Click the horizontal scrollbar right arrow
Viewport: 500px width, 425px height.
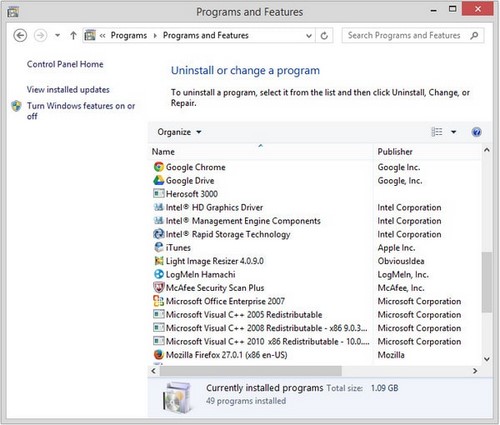pyautogui.click(x=475, y=371)
